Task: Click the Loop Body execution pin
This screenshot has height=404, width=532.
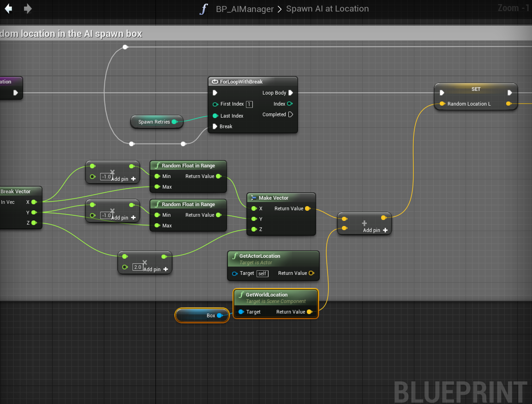Action: point(291,93)
